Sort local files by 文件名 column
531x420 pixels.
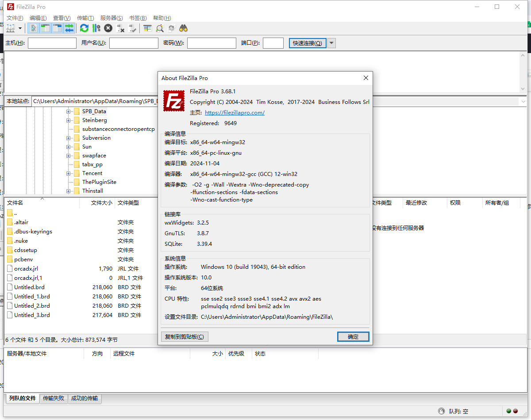click(x=42, y=203)
